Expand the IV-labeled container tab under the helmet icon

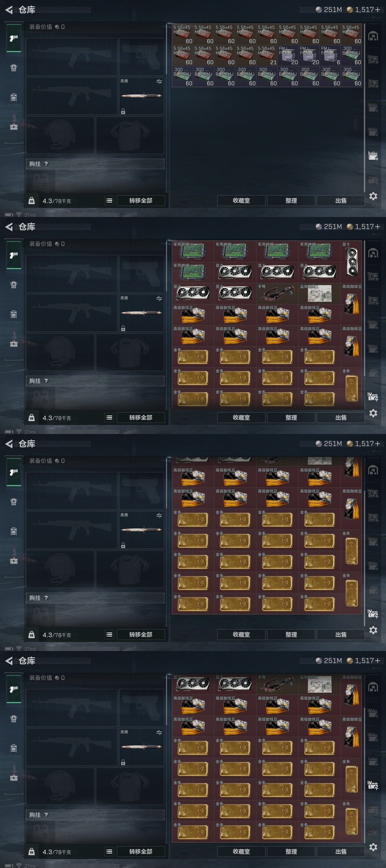coord(373,60)
